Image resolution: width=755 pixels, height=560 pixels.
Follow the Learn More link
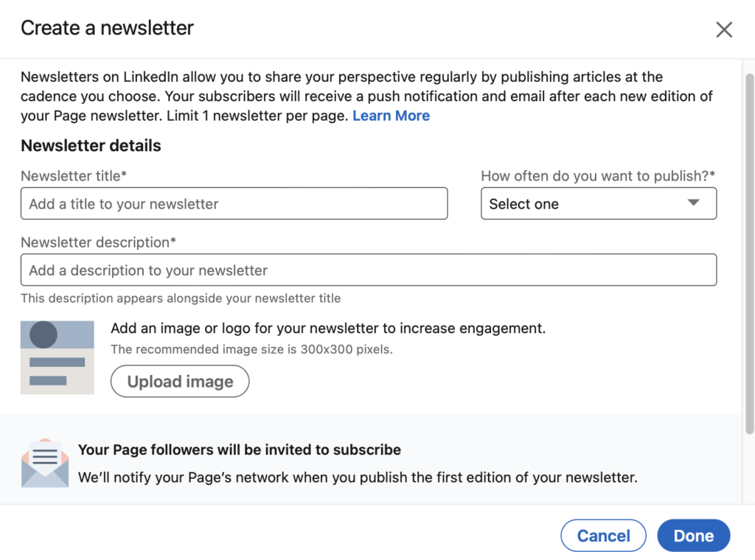pos(391,116)
